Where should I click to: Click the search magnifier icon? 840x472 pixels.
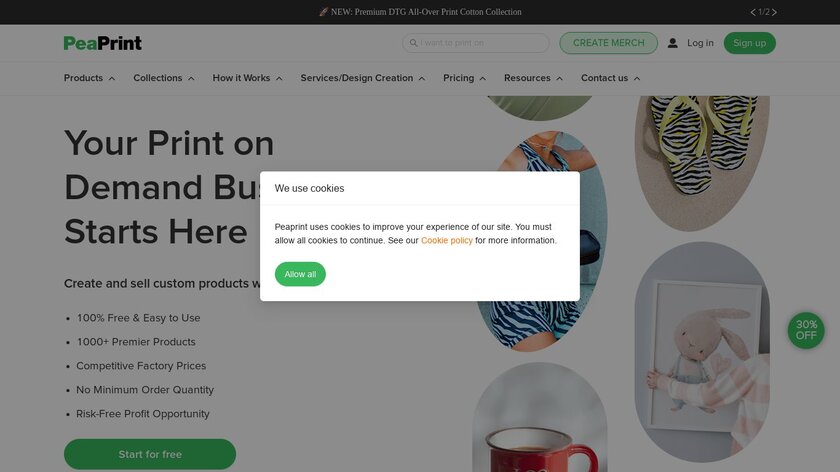(412, 43)
